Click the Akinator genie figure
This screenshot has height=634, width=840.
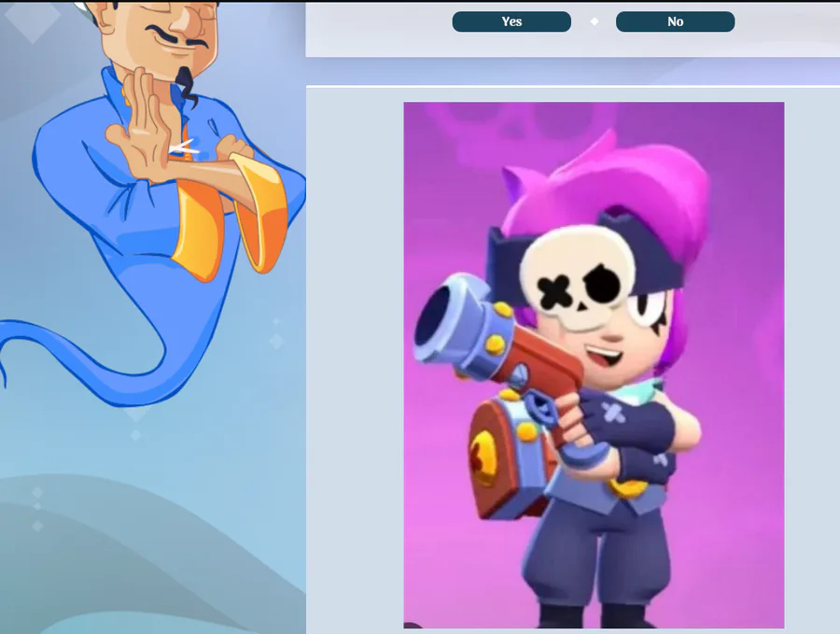coord(153,203)
